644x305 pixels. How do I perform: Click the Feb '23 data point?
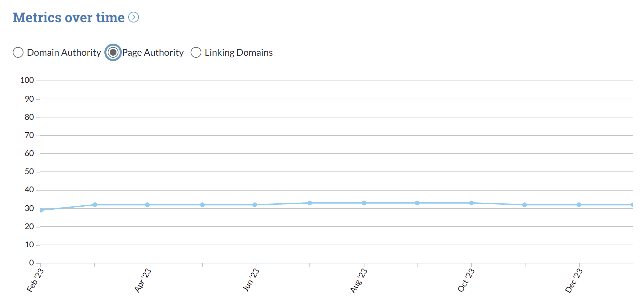[41, 210]
